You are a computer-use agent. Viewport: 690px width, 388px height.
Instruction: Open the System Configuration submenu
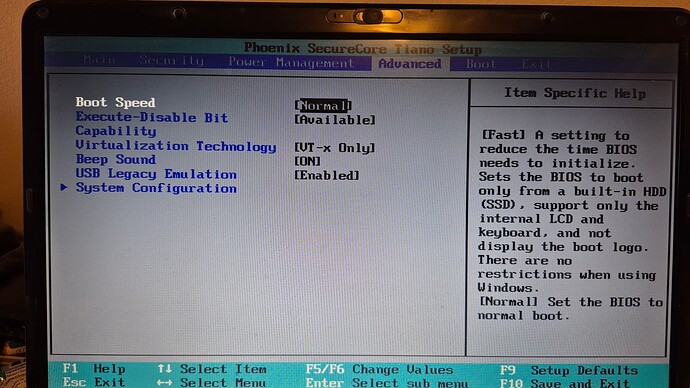156,188
